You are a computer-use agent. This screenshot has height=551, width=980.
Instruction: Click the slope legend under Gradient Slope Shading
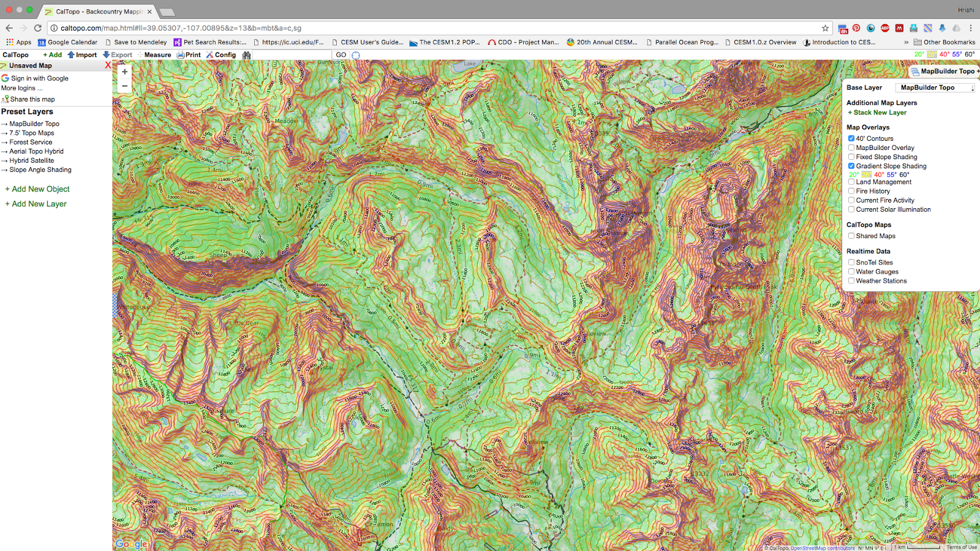coord(879,174)
